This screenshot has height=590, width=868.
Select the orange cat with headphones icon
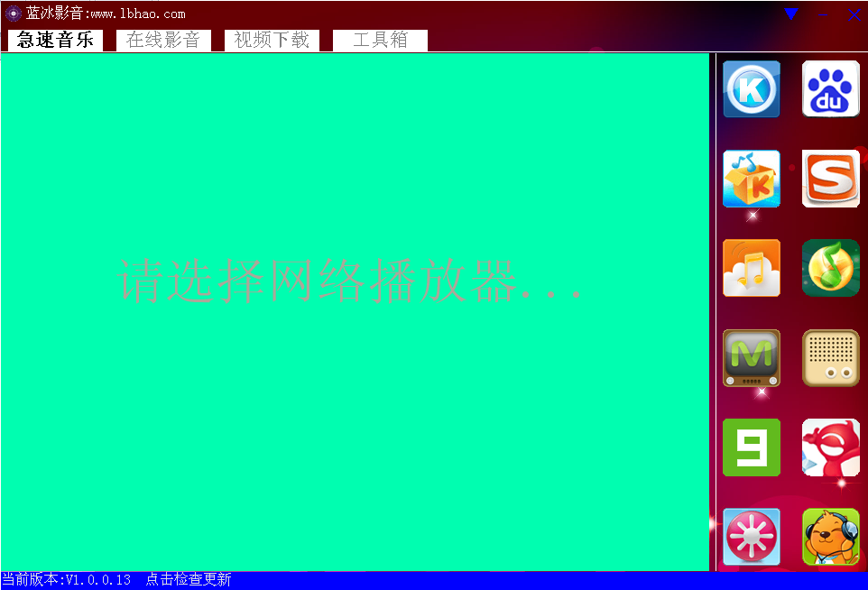tap(830, 537)
